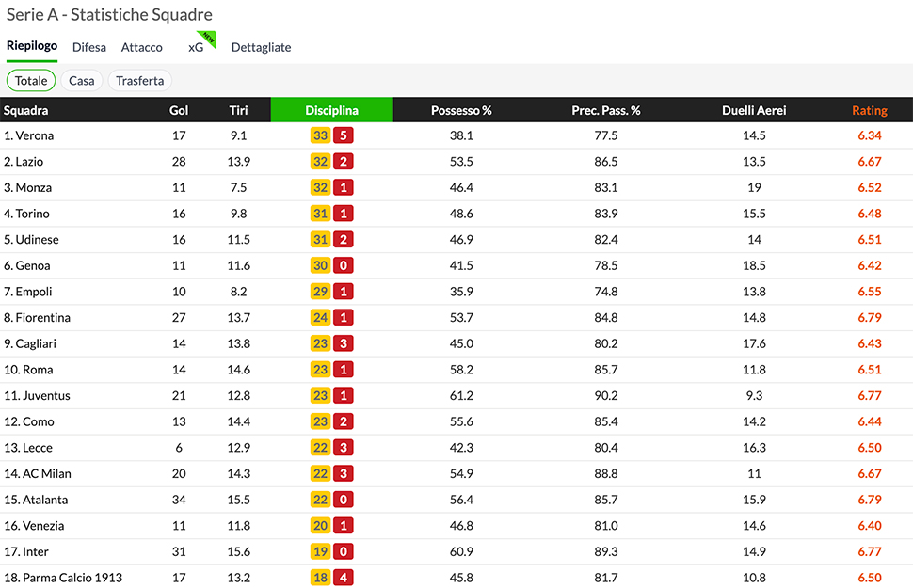Switch to the Trasferta filter
This screenshot has height=588, width=913.
pos(140,81)
